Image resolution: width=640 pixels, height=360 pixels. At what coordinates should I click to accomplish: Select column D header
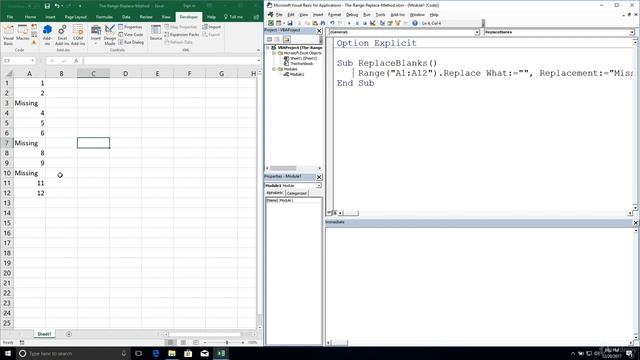click(x=125, y=73)
